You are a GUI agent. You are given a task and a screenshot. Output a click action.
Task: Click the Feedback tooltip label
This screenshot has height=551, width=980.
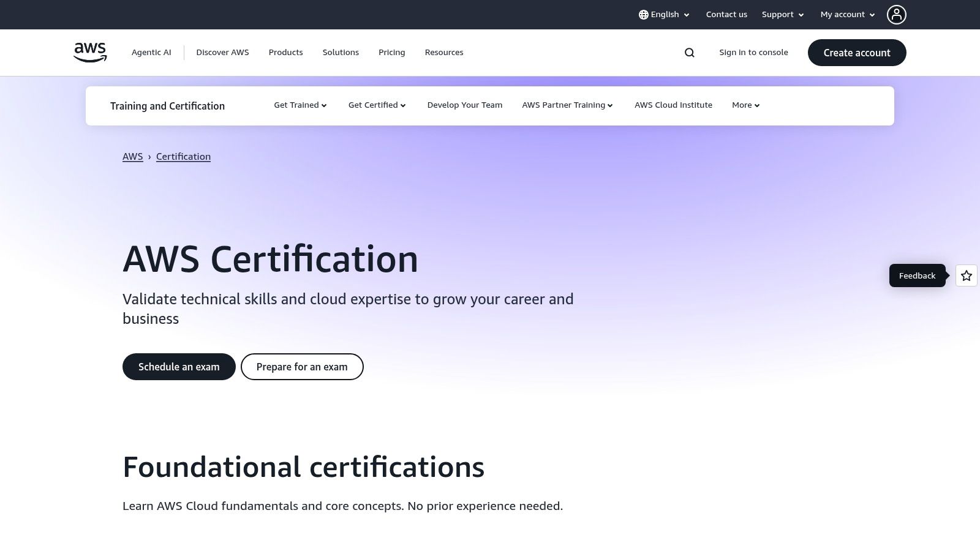tap(917, 275)
